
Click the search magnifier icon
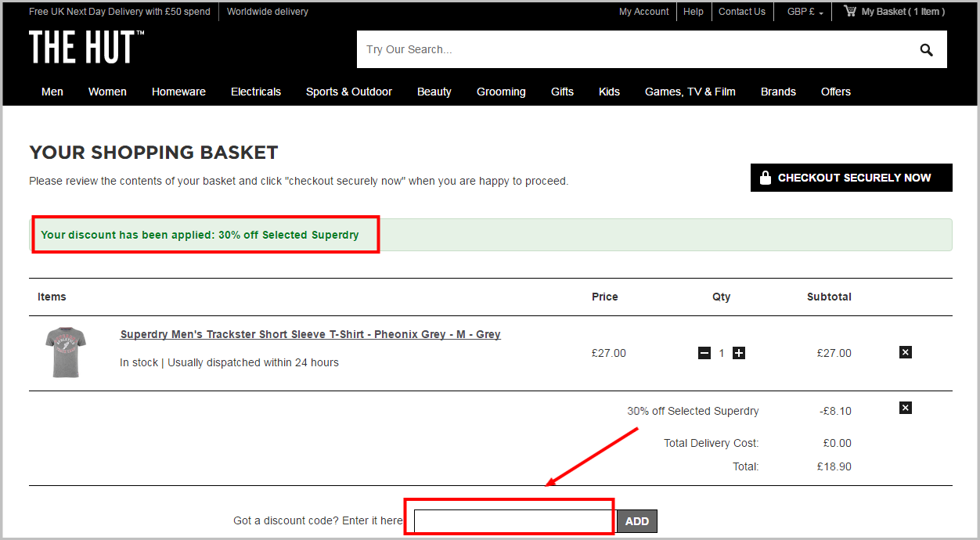(x=927, y=50)
